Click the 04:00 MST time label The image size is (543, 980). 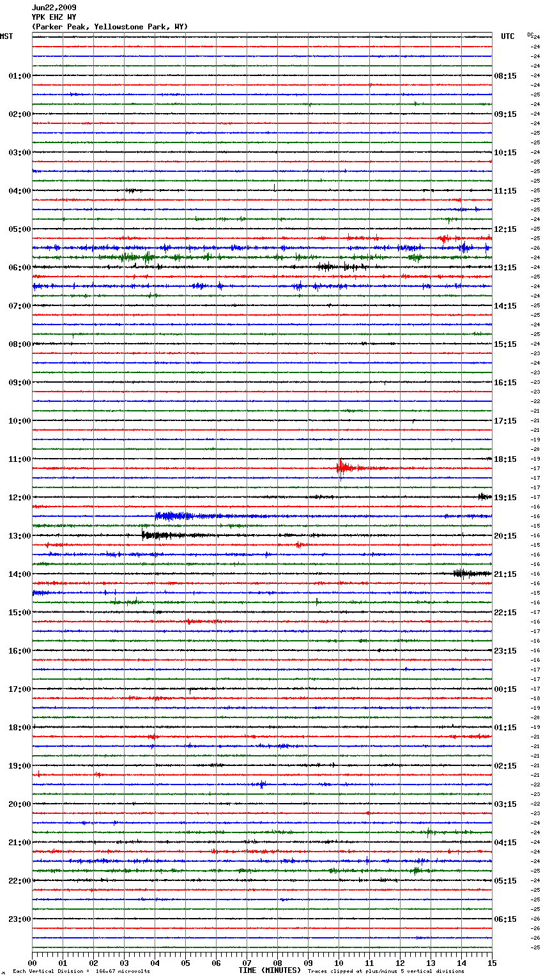click(20, 191)
